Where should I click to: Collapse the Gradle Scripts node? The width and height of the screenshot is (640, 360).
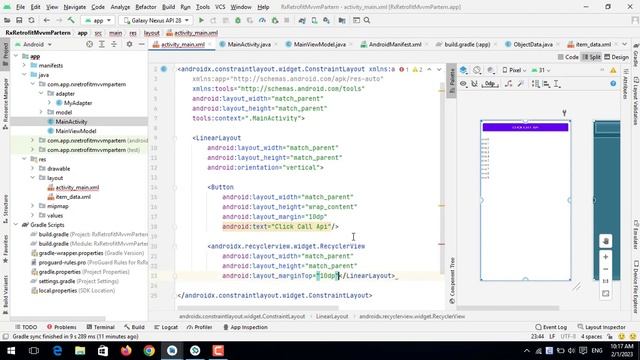(16, 225)
